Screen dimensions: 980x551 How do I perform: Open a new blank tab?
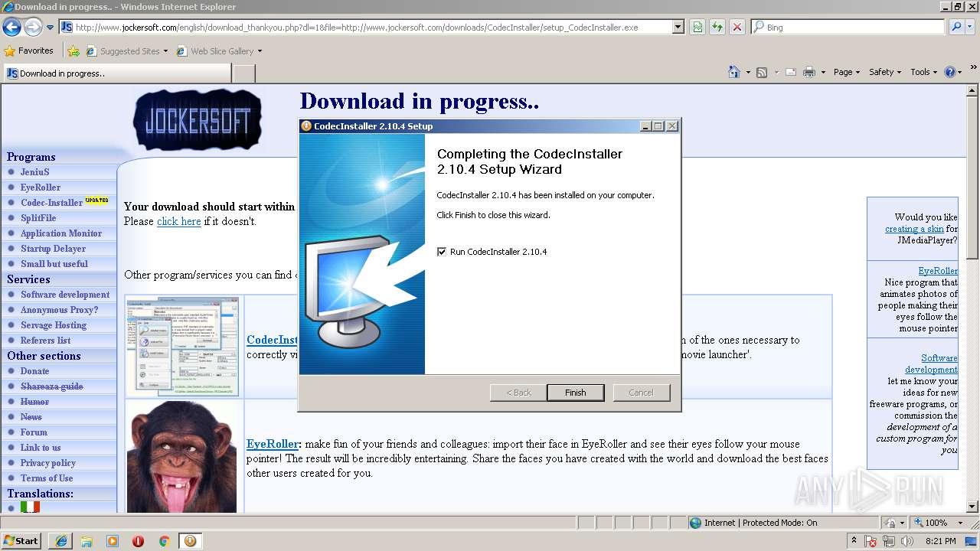pyautogui.click(x=243, y=73)
